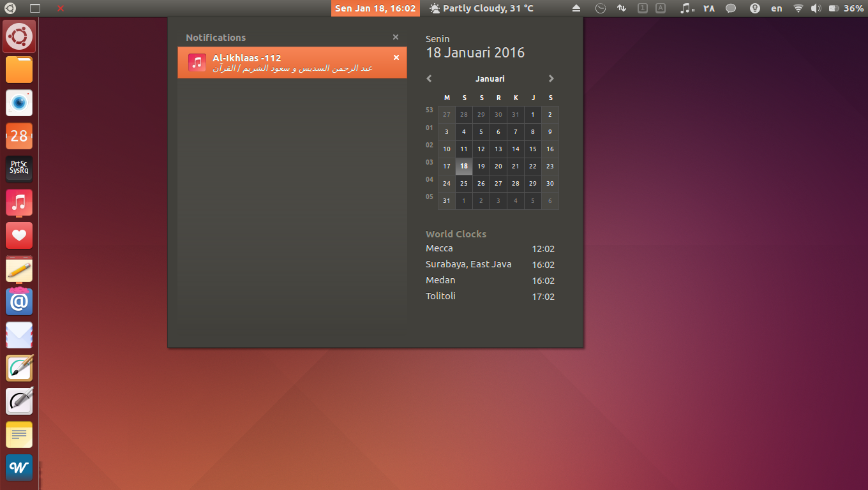Click week number 03 in calendar
This screenshot has width=868, height=490.
(430, 162)
